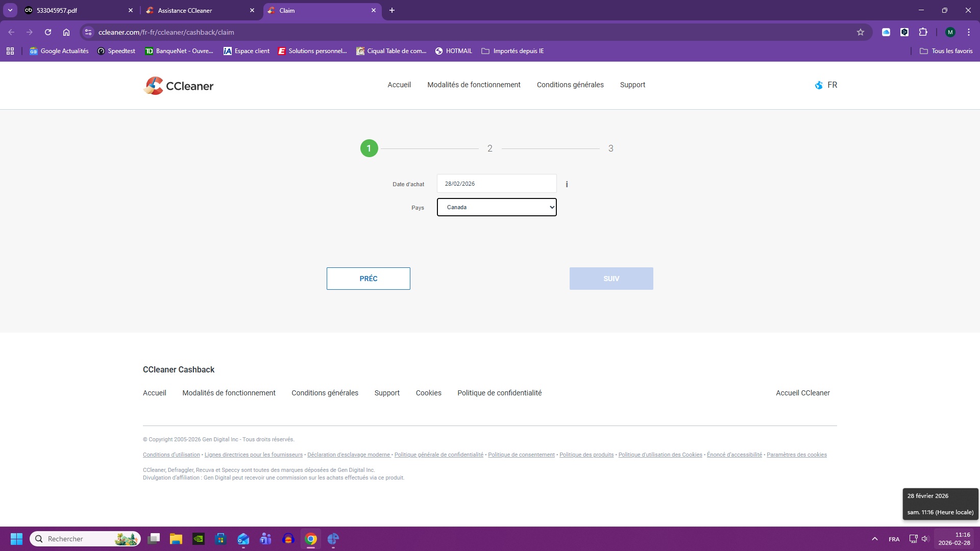Switch to Assistance CCleaner tab
The image size is (980, 551).
coord(199,10)
